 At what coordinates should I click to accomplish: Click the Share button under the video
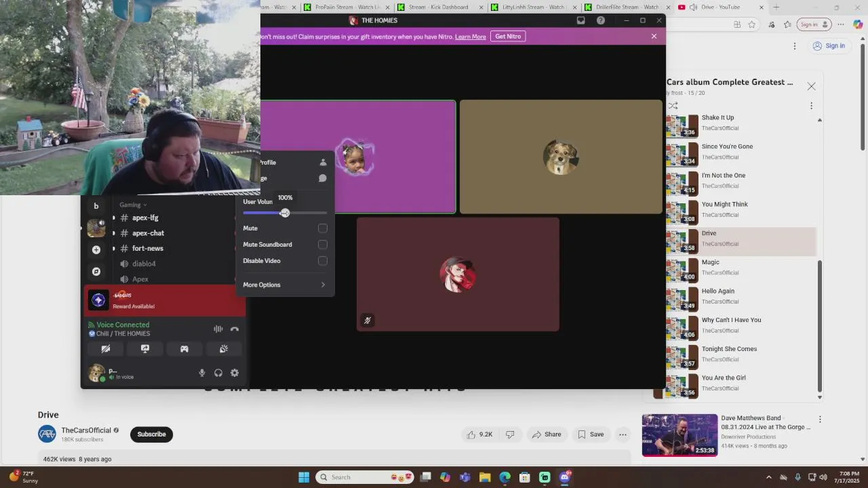click(x=547, y=434)
